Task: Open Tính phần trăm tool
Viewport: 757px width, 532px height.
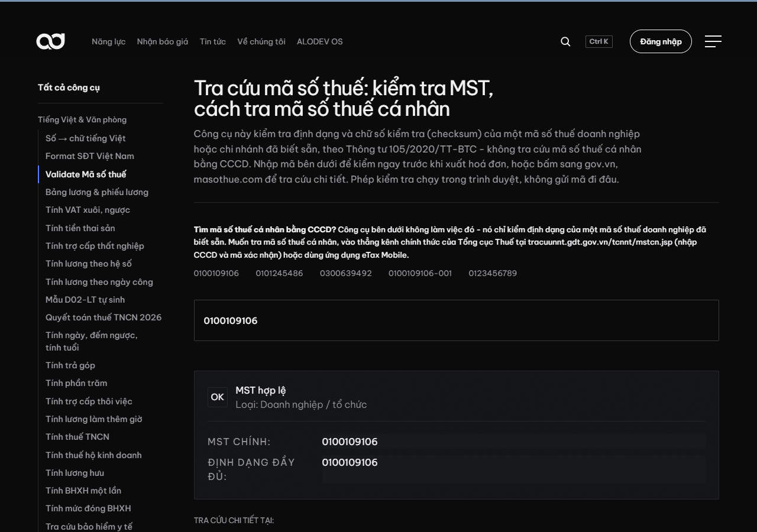Action: click(x=76, y=383)
